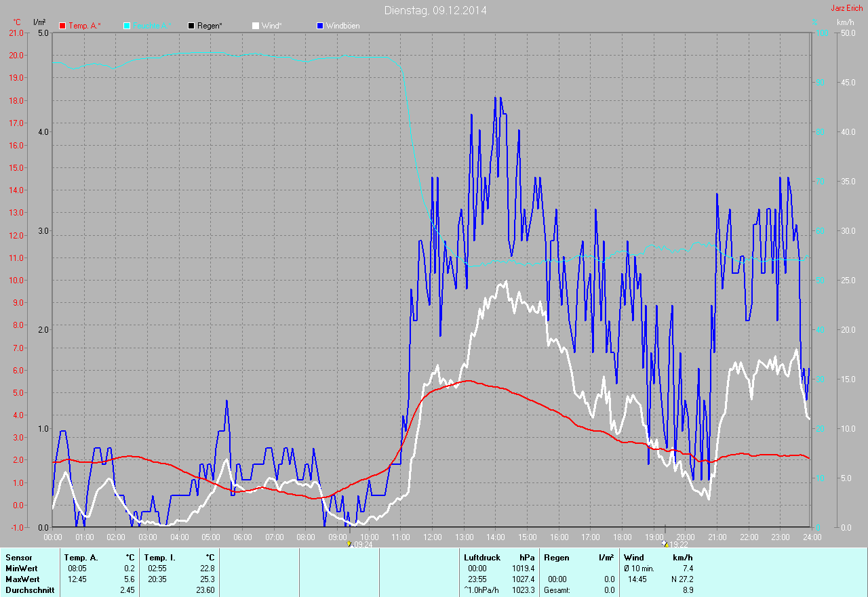This screenshot has width=868, height=597.
Task: Click the 'Regen' column header in table
Action: coord(557,557)
